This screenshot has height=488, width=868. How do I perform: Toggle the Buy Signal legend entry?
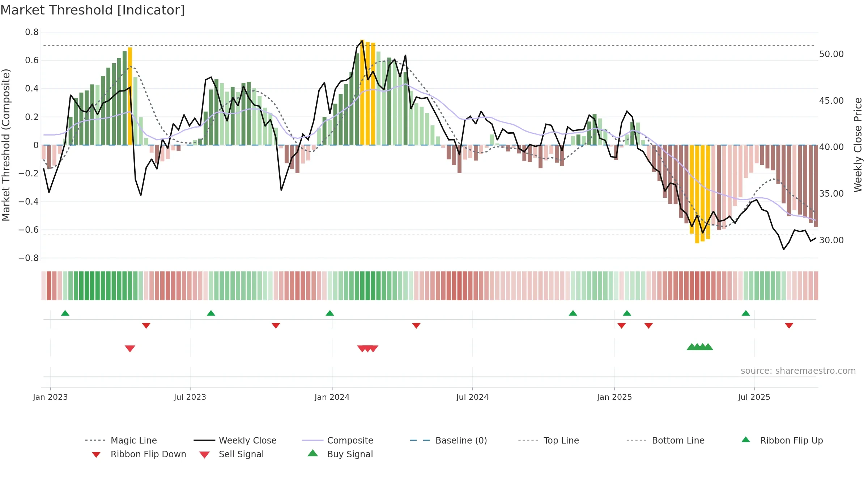(340, 454)
